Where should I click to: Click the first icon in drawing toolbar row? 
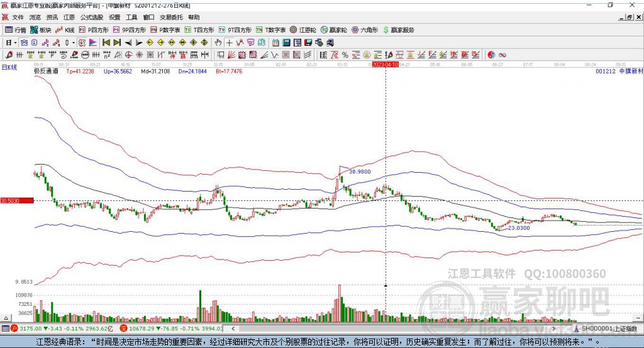tap(9, 55)
